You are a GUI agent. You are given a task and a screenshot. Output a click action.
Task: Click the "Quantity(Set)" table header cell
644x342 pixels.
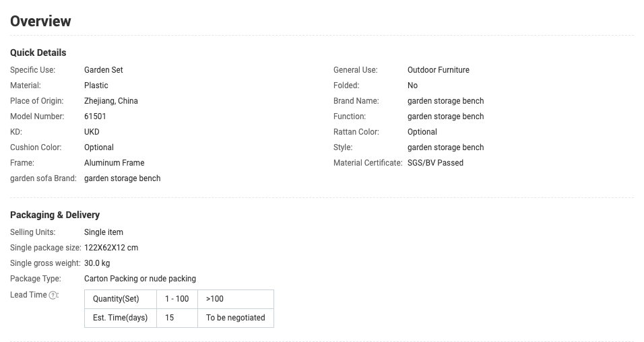pos(116,299)
